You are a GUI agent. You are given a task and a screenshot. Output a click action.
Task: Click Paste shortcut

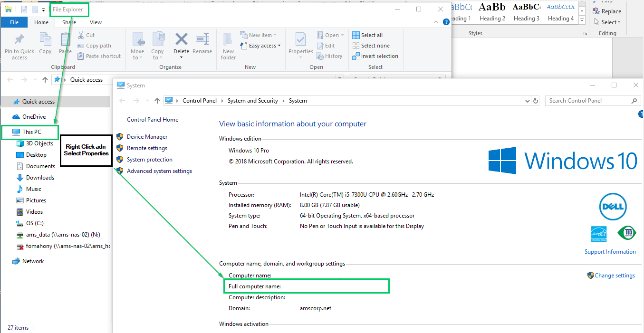(x=99, y=56)
